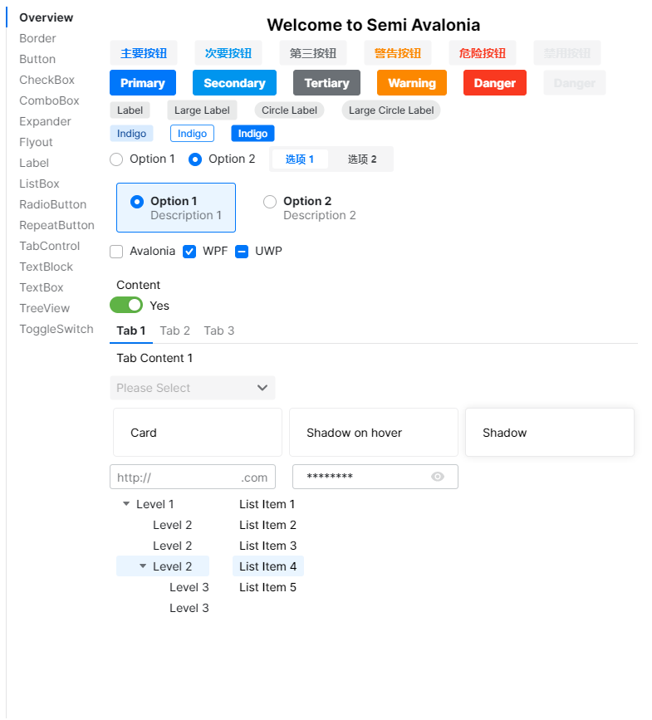
Task: Select List Item 3 in the list
Action: pos(267,546)
